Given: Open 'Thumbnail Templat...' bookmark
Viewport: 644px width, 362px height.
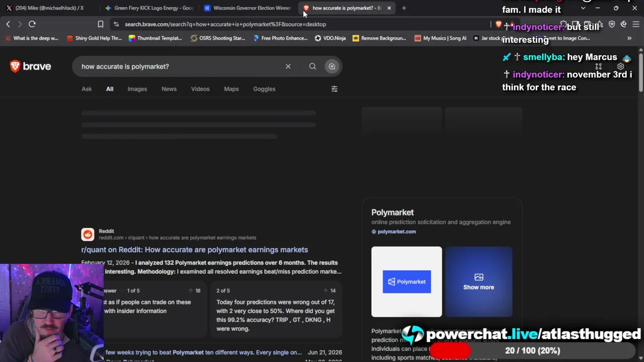Looking at the screenshot, I should tap(155, 38).
